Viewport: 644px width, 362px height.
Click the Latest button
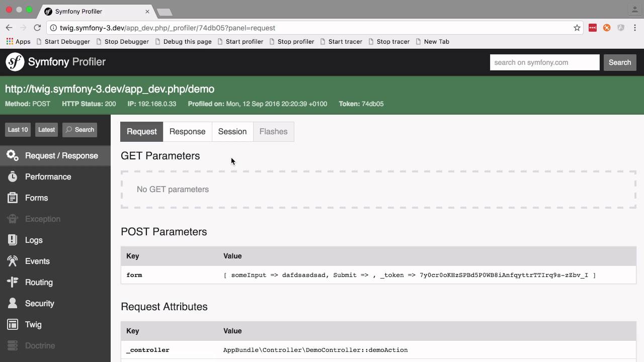pyautogui.click(x=46, y=130)
